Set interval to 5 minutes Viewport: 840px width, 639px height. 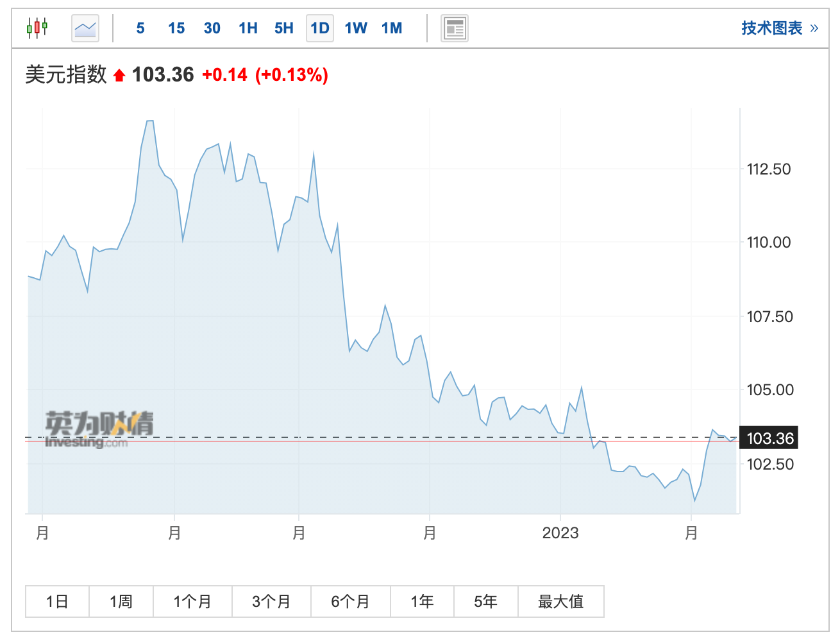[x=140, y=28]
